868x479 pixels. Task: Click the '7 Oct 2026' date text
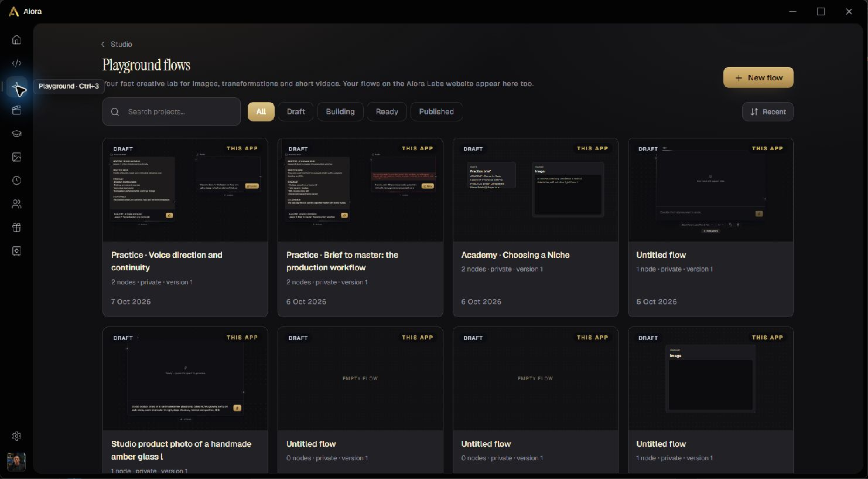[x=131, y=302]
